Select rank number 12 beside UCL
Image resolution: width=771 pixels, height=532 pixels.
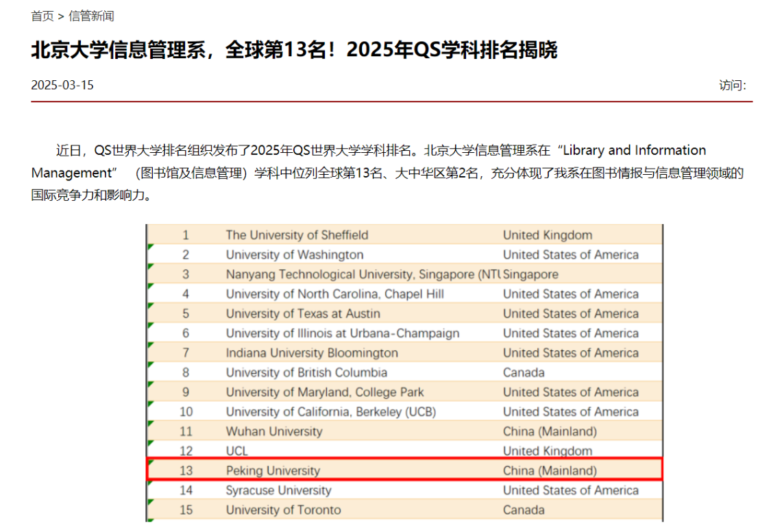click(186, 451)
